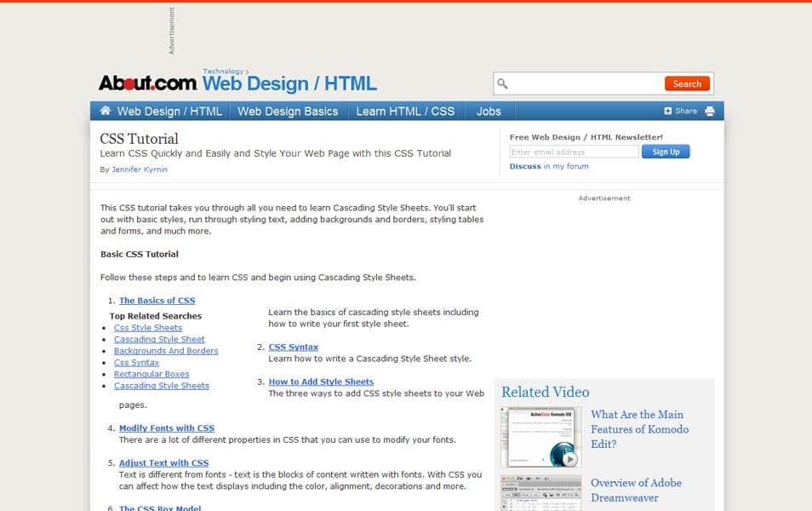The height and width of the screenshot is (511, 812).
Task: Open the Web Design / HTML menu tab
Action: 169,112
